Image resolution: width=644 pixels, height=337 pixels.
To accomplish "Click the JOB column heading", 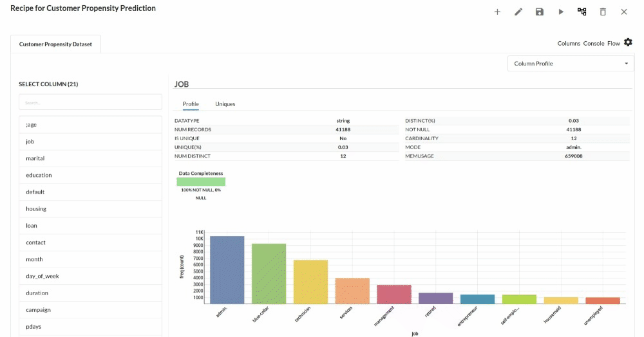I will 182,84.
